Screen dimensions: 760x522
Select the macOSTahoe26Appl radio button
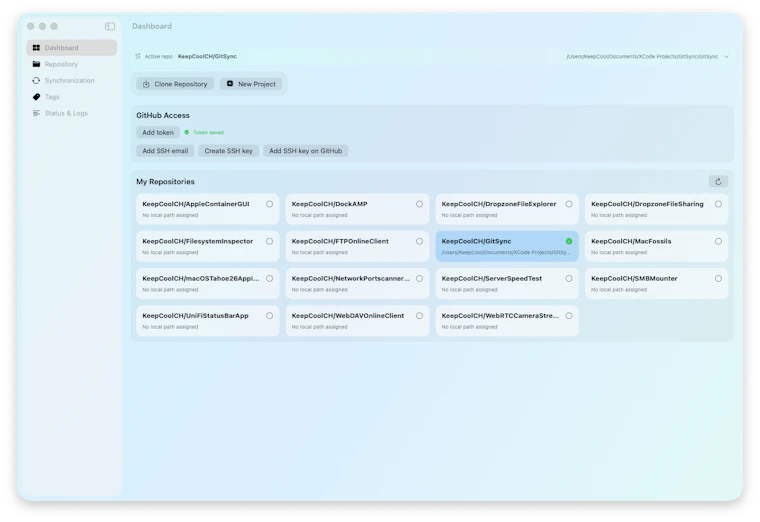click(x=269, y=279)
